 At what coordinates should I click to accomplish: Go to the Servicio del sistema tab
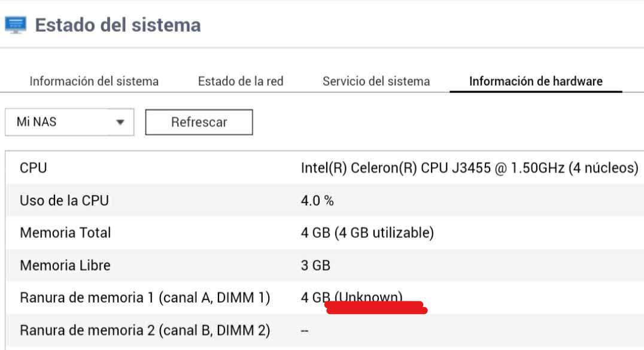click(x=376, y=81)
